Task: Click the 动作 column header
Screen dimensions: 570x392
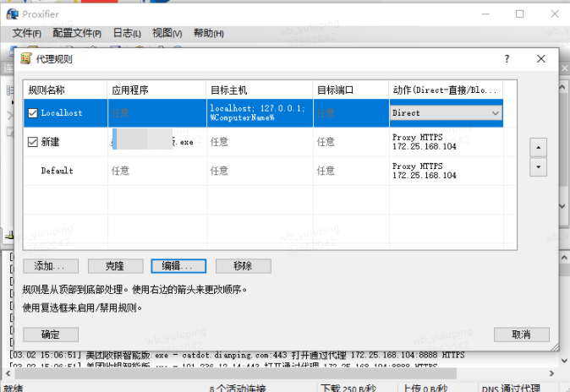Action: (446, 90)
